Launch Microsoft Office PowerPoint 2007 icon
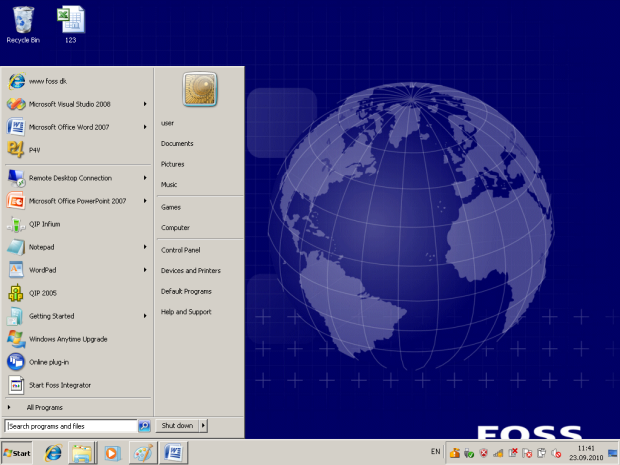This screenshot has width=620, height=465. click(x=16, y=201)
